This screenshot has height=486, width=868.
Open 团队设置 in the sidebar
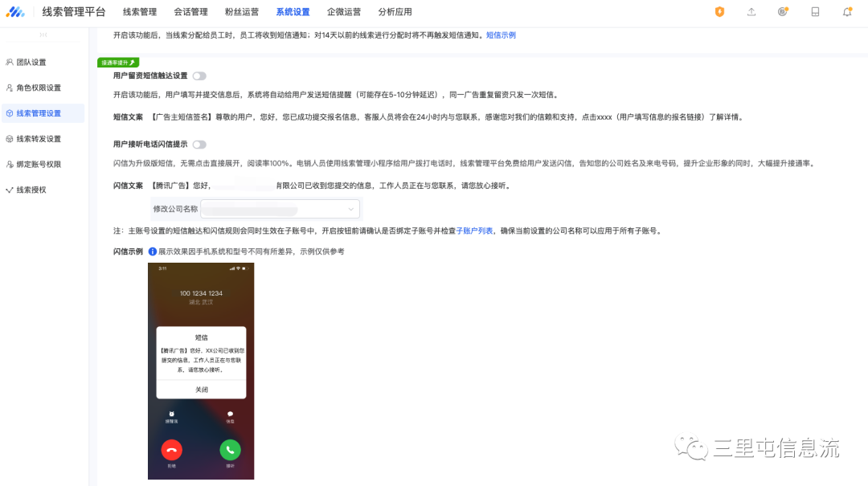32,62
